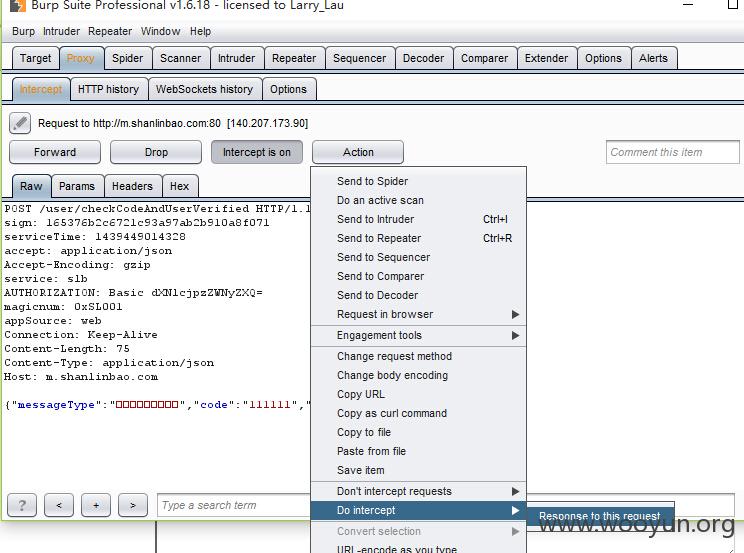This screenshot has height=553, width=744.
Task: Switch to the Headers view tab
Action: click(132, 186)
